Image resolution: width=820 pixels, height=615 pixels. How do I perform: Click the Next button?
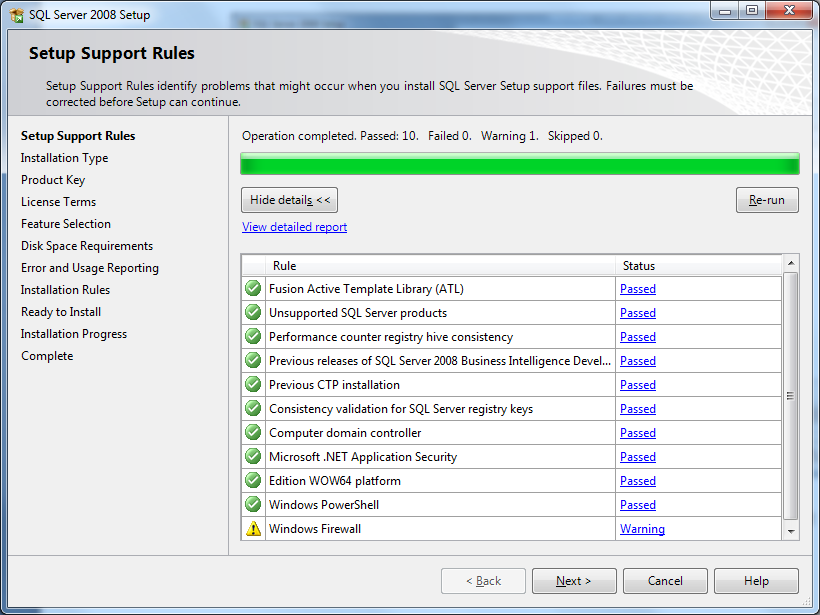574,581
